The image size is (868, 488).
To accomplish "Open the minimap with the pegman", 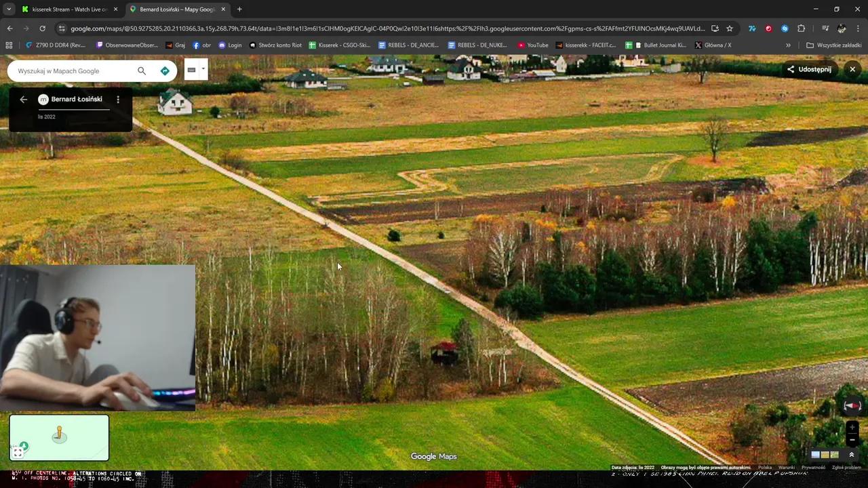I will (59, 438).
